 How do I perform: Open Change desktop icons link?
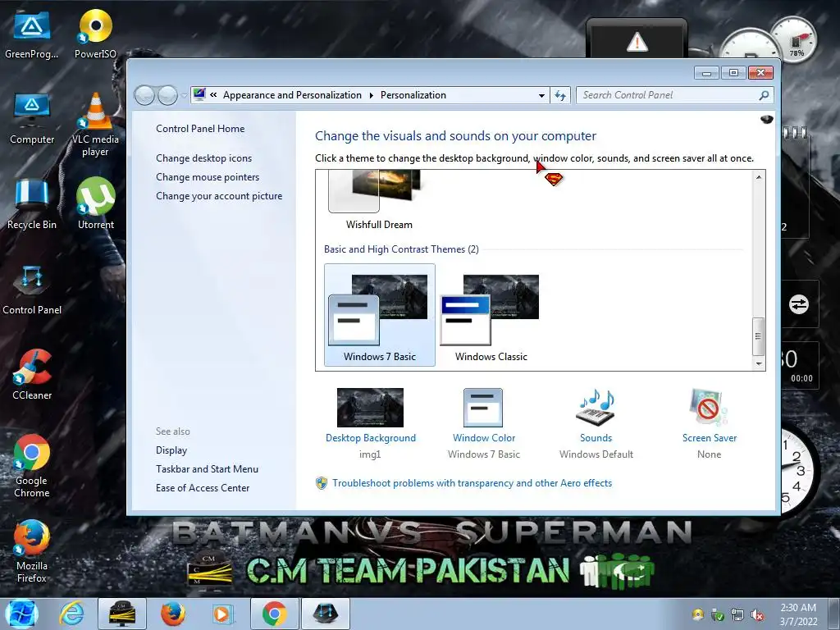tap(203, 158)
